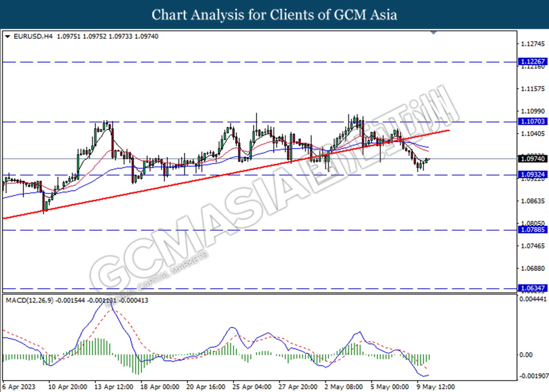Click the 25 Apr 04:00 time label
The image size is (549, 392).
tap(252, 387)
